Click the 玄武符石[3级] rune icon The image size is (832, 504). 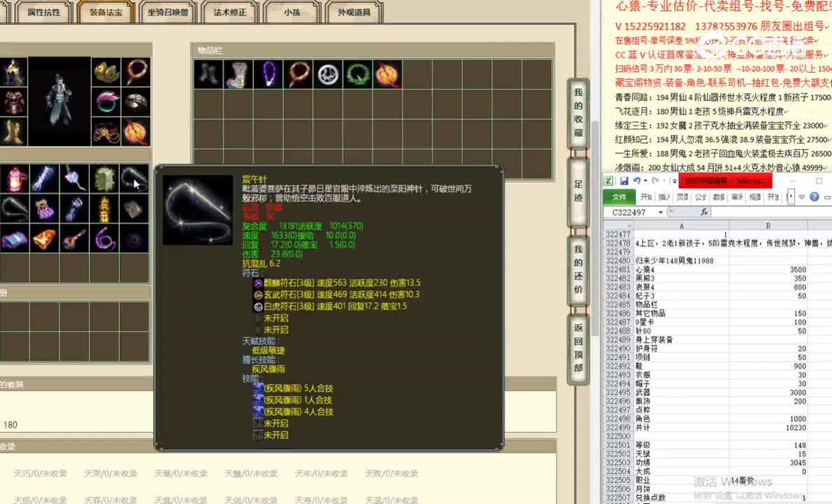258,293
